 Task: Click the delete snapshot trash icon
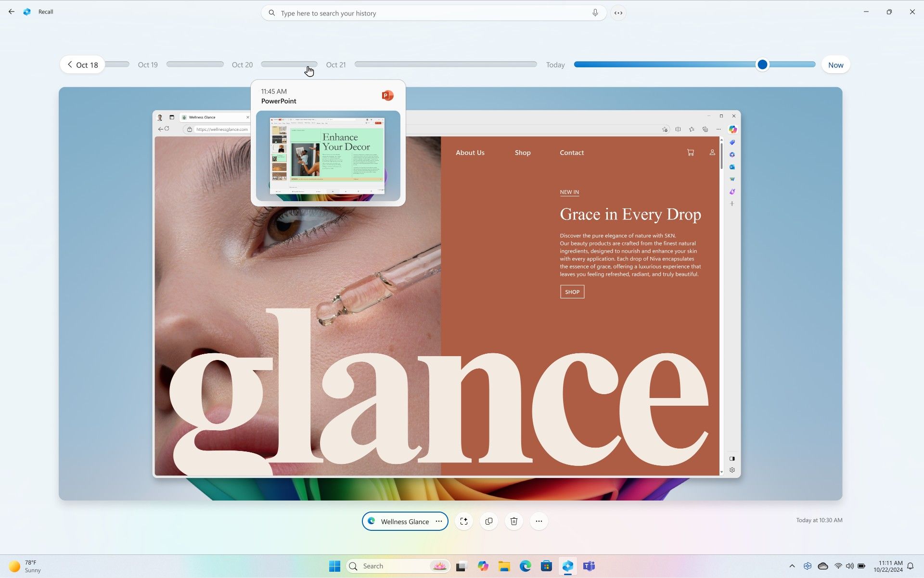[514, 521]
